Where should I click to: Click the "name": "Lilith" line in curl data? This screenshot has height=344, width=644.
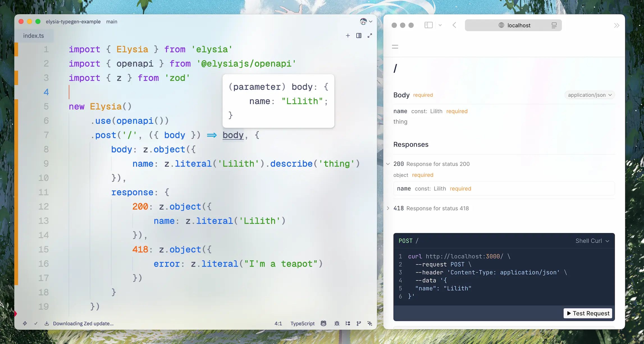click(443, 288)
